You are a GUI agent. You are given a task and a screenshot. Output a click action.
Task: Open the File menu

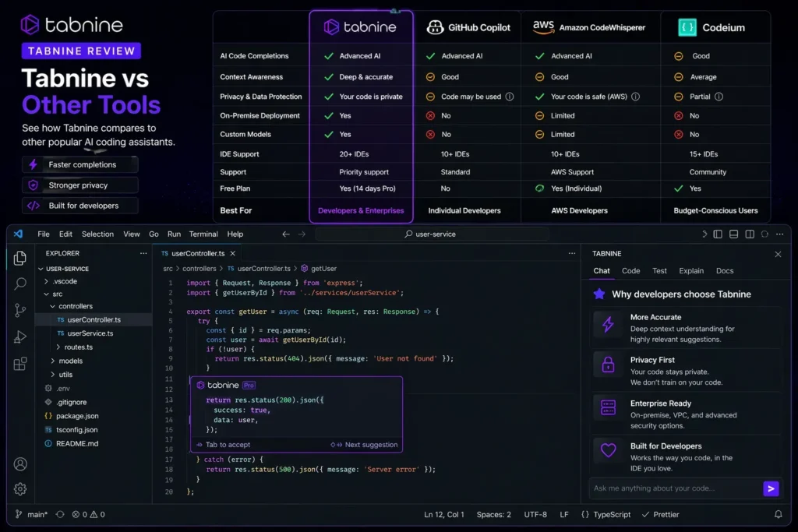pos(44,234)
